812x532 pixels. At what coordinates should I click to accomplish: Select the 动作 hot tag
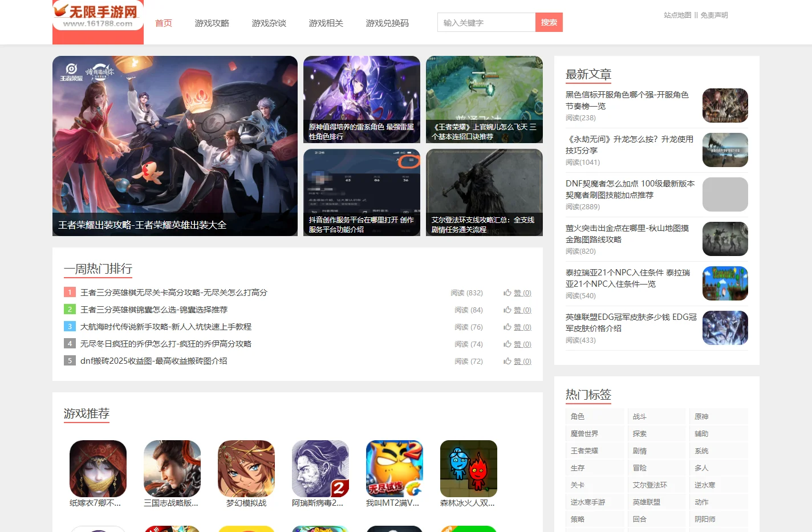(719, 502)
